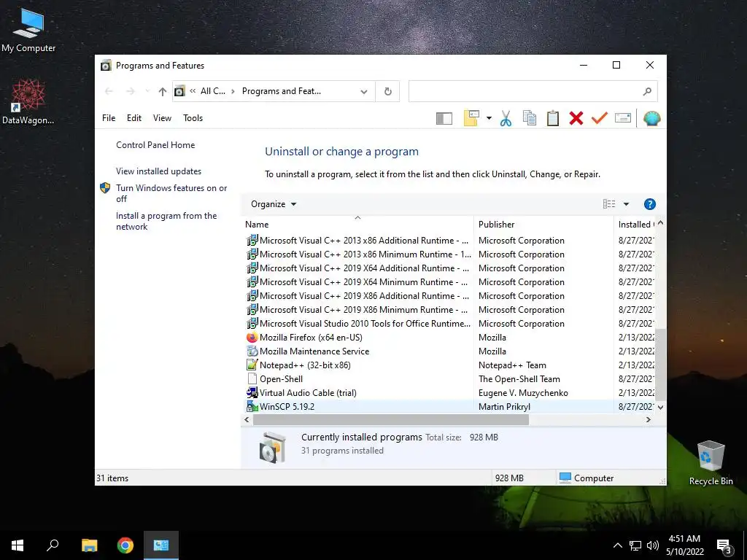747x560 pixels.
Task: Open Control Panel Home link
Action: pos(155,145)
